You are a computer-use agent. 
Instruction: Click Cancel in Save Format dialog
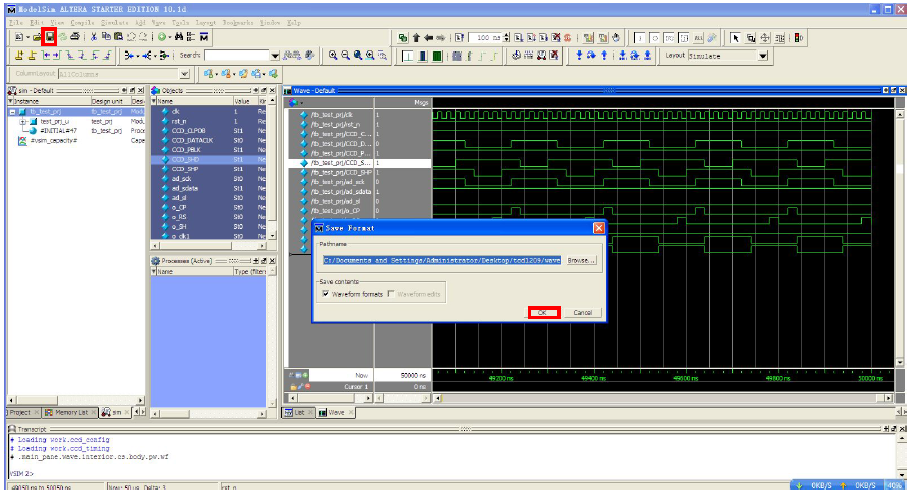click(x=582, y=313)
